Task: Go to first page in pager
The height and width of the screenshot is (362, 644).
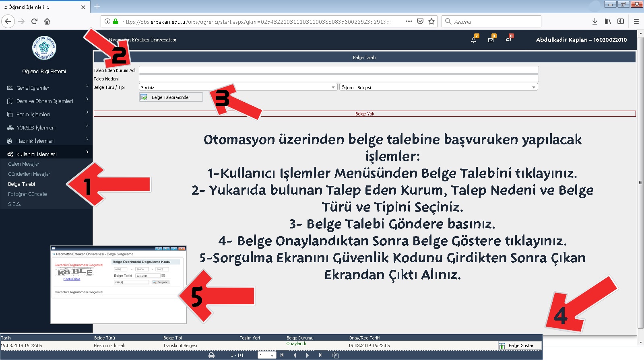Action: [x=282, y=355]
